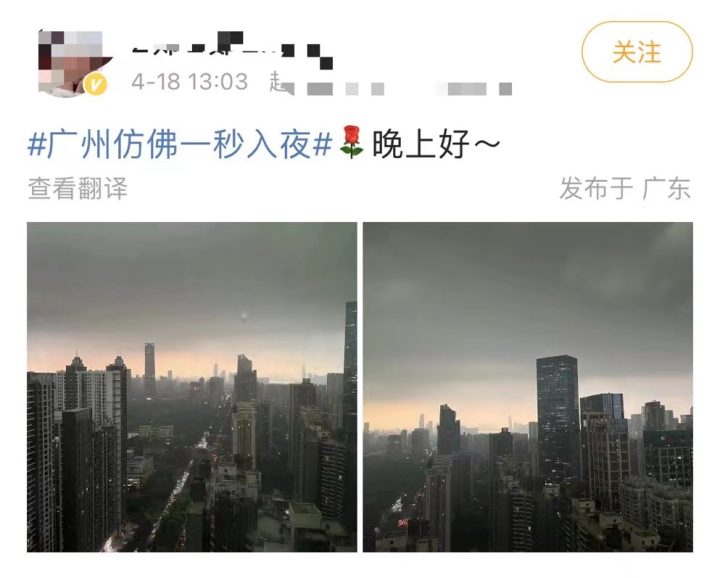Tap the orange horizon glow in right photo
Image resolution: width=720 pixels, height=578 pixels.
coord(459,411)
